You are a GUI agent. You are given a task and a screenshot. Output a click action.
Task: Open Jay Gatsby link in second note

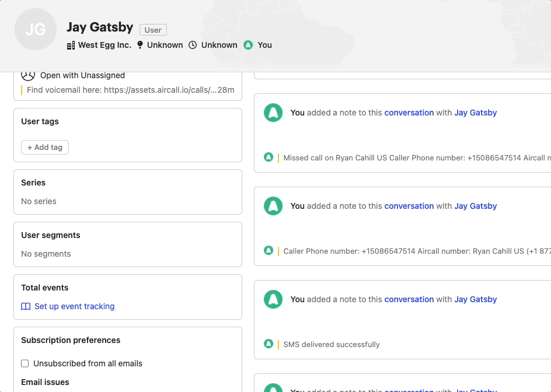coord(475,206)
